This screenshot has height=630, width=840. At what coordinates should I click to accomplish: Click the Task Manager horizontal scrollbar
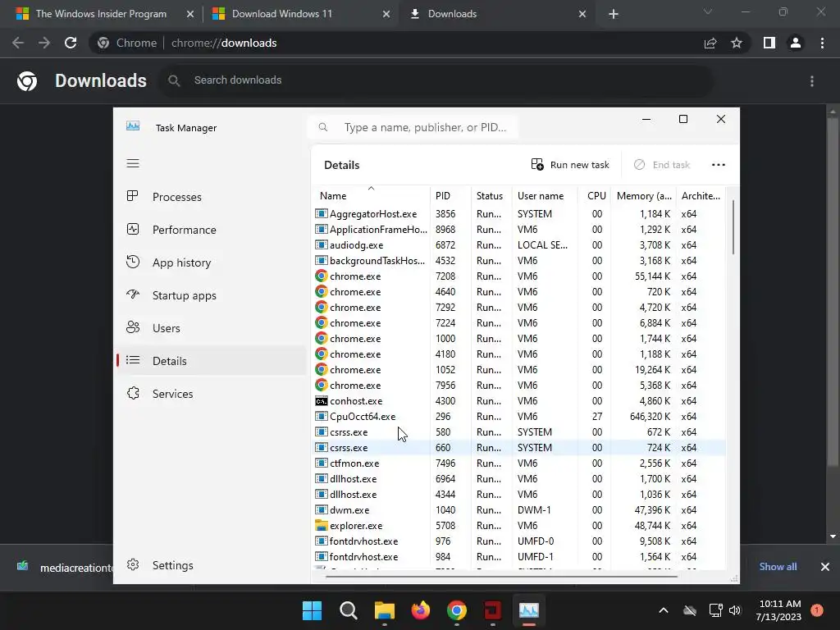[x=501, y=577]
